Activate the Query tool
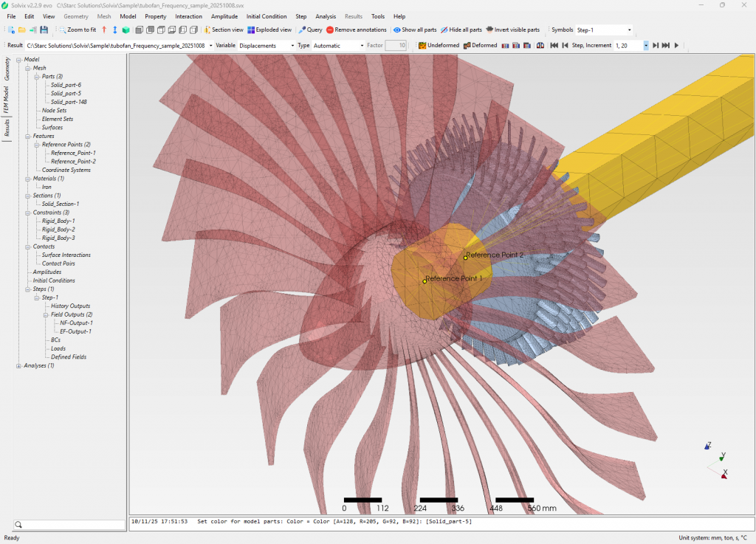The image size is (756, 544). tap(310, 30)
